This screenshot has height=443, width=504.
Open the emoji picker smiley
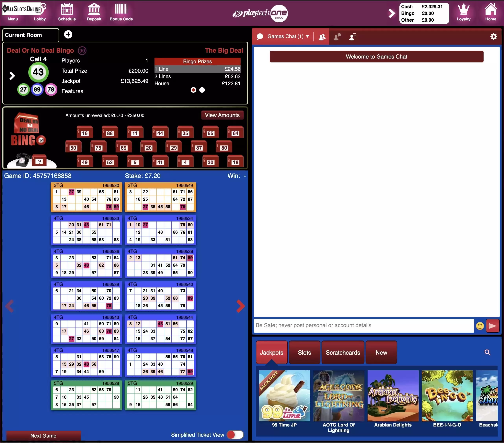[x=480, y=326]
